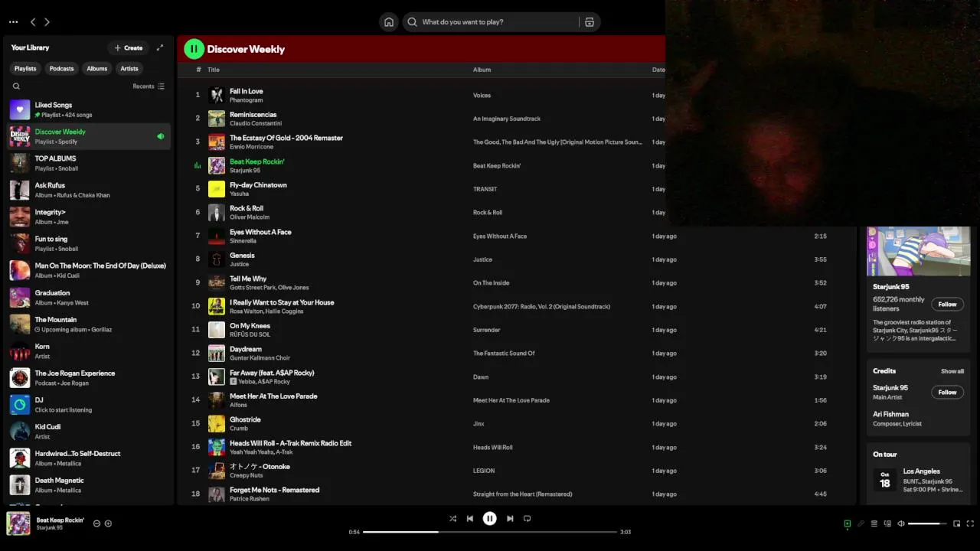Open the TOP ALBUMS playlist
The image size is (980, 551).
(89, 163)
